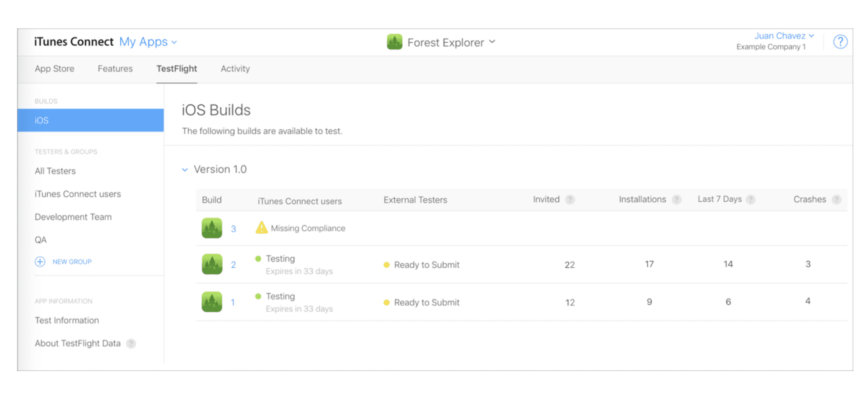Switch to the App Store tab

pos(55,69)
